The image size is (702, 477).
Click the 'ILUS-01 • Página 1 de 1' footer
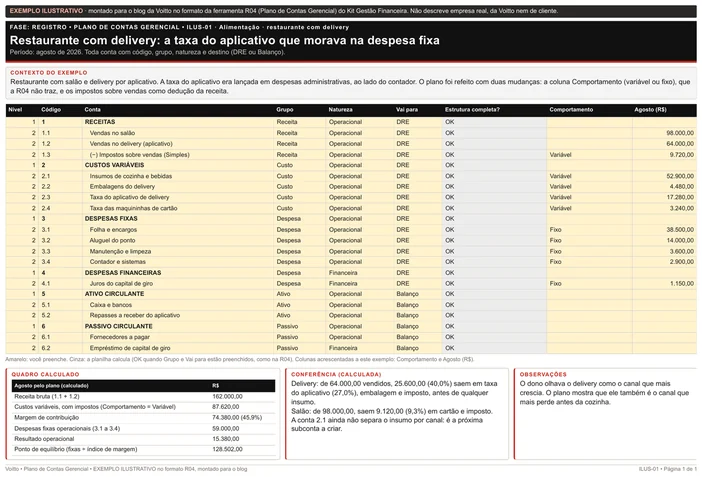[668, 469]
